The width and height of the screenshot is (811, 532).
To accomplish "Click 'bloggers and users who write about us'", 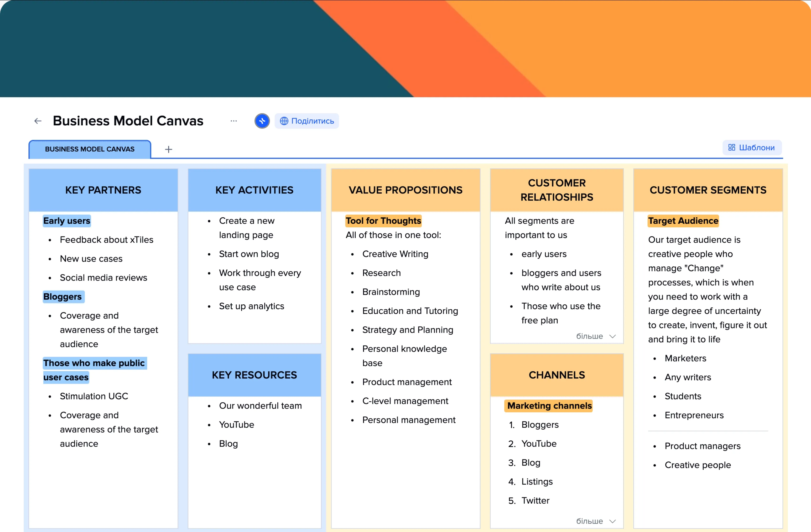I will [x=561, y=280].
